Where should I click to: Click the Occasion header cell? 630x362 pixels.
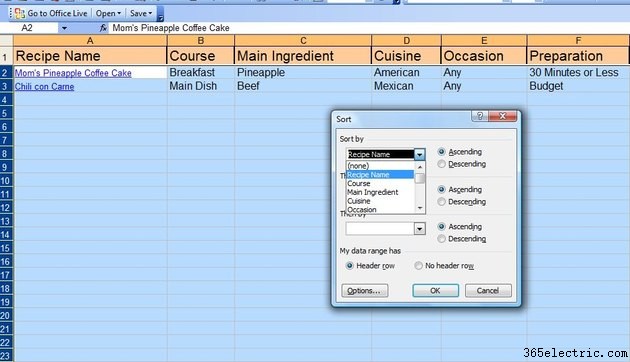pyautogui.click(x=484, y=56)
